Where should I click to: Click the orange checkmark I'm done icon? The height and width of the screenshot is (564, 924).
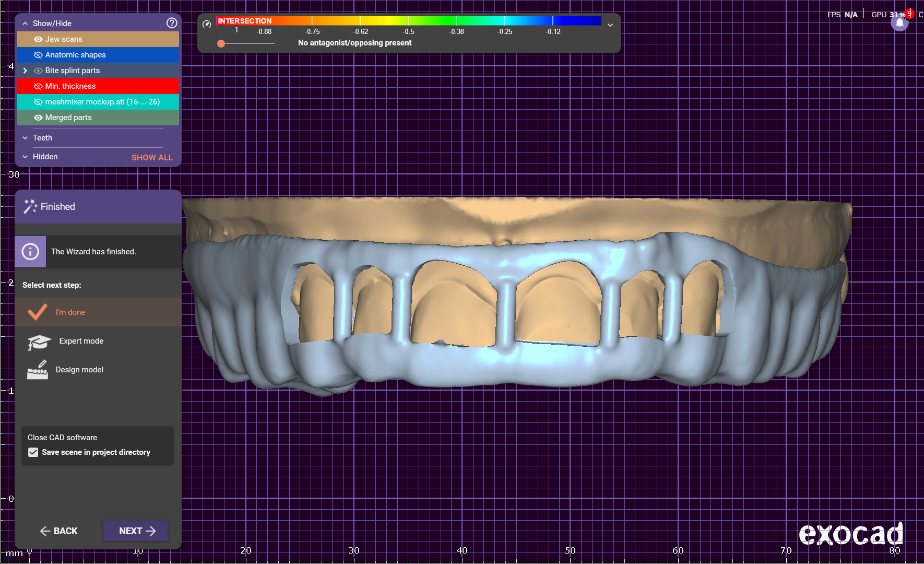[x=38, y=312]
